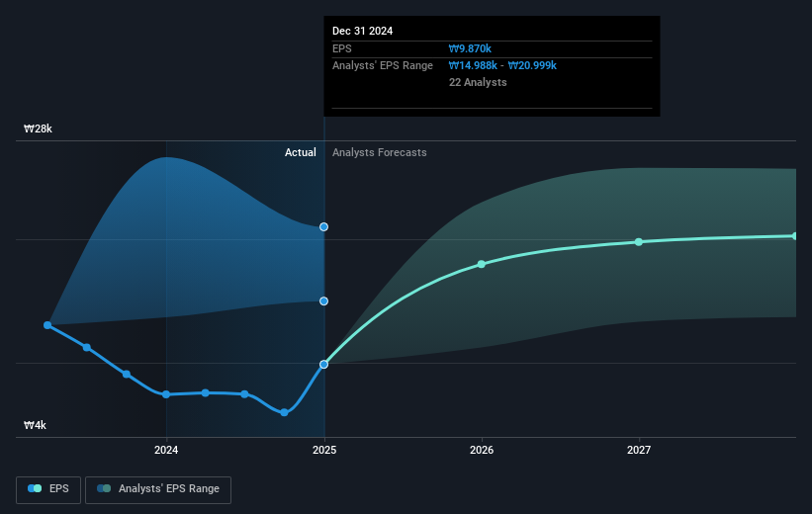Toggle the Analysts' EPS Range legend button
This screenshot has width=812, height=514.
[x=158, y=489]
